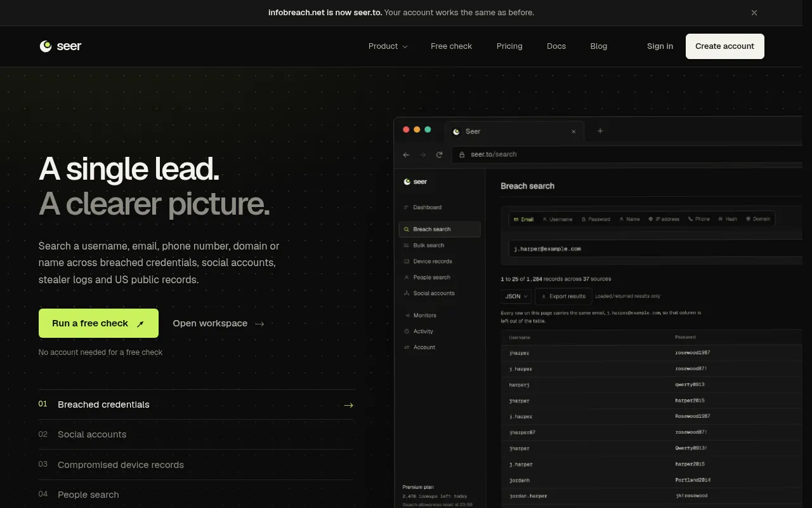Expand the 03 Compromised device records row

(196, 465)
